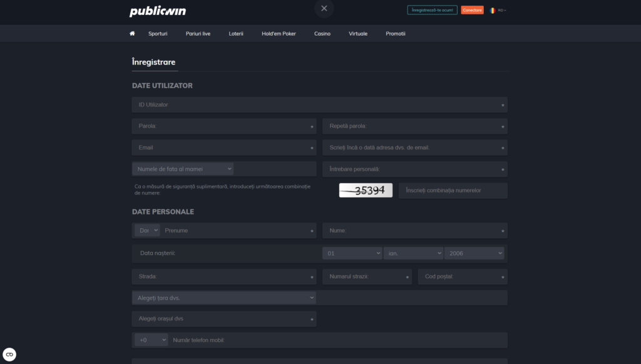
Task: Click the Romanian flag language icon
Action: coord(493,10)
